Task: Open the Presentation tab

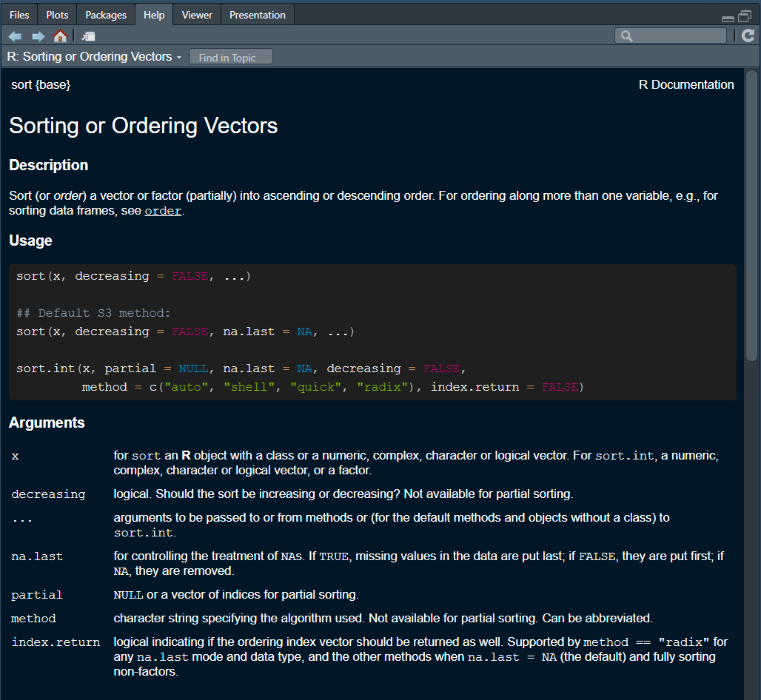Action: (x=257, y=15)
